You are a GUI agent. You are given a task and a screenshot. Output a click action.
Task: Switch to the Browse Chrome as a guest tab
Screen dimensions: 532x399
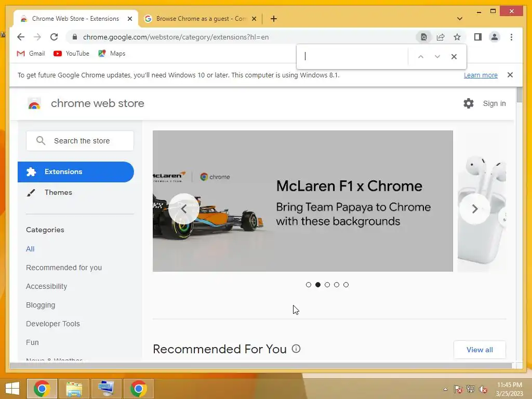[200, 19]
